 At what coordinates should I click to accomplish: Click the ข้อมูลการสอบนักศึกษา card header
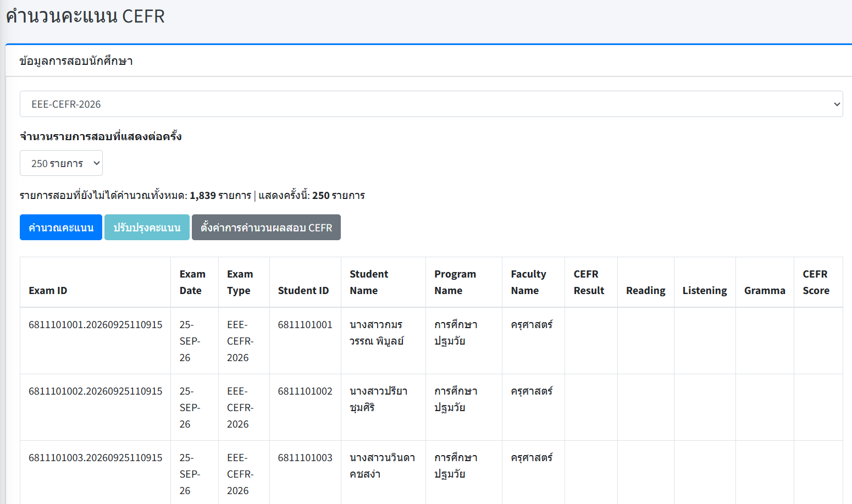(76, 61)
